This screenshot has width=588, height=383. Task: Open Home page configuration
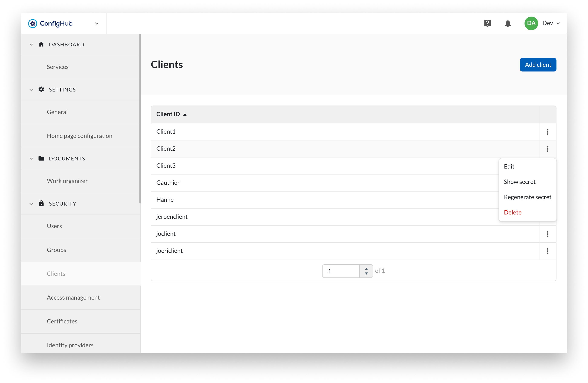click(x=81, y=136)
